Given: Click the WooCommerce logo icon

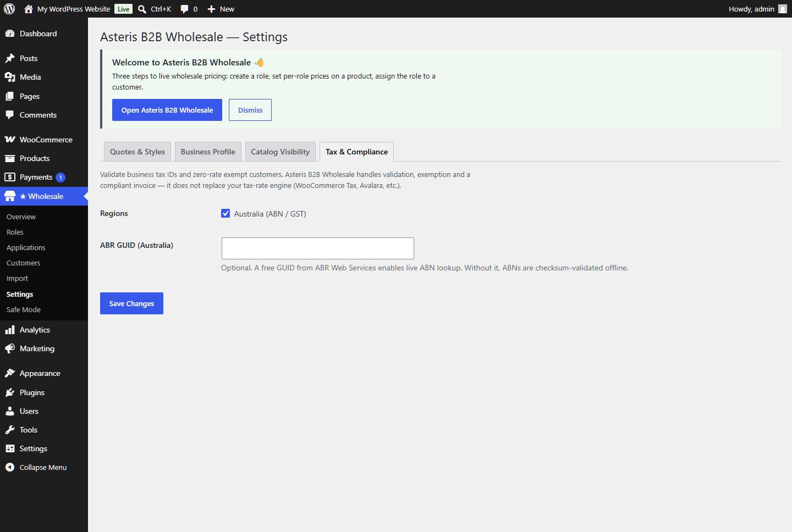Looking at the screenshot, I should (10, 140).
